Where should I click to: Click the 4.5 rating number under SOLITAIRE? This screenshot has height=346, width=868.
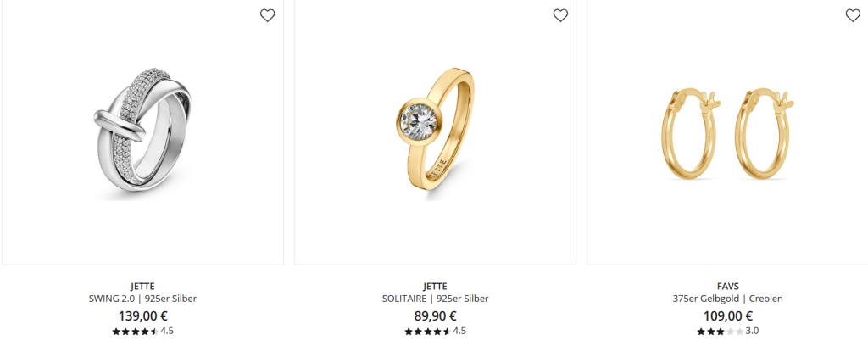click(x=459, y=331)
